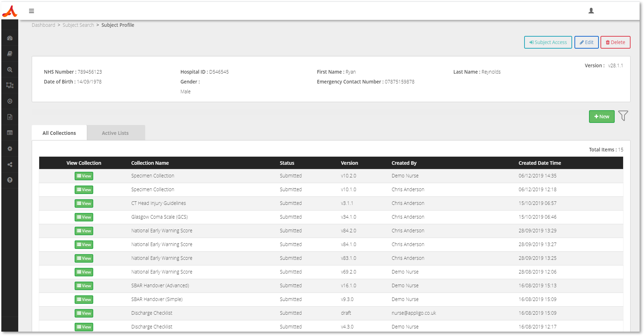
Task: Select the emergency contact number 07875159878
Action: [400, 81]
